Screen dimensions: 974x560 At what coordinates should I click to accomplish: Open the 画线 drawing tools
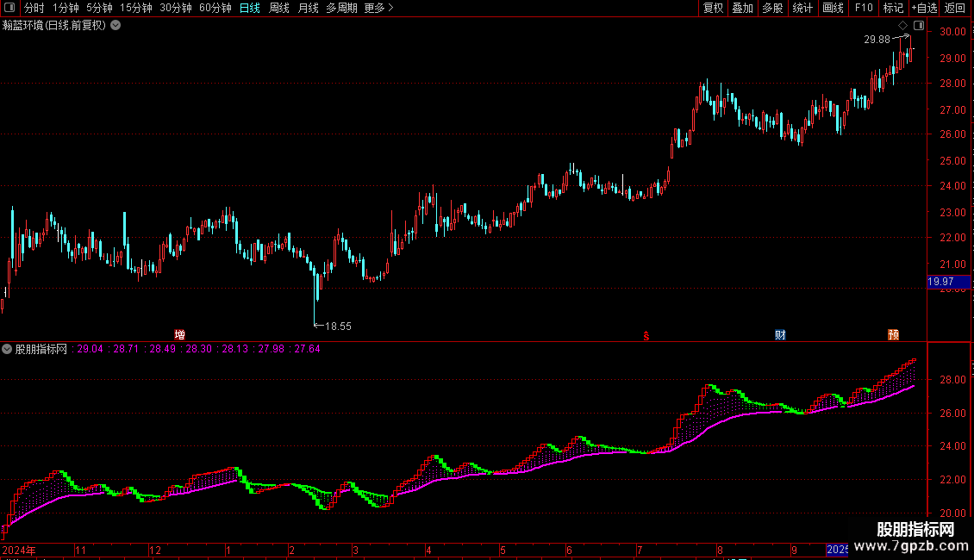tap(833, 8)
